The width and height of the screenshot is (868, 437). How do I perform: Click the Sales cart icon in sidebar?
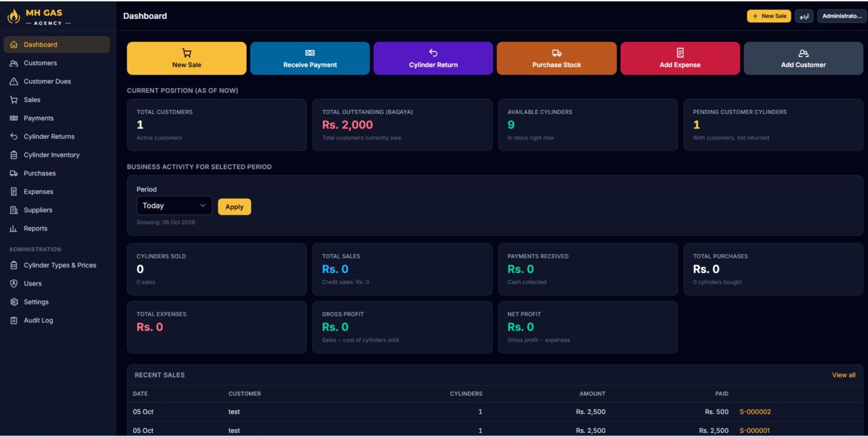pos(14,100)
